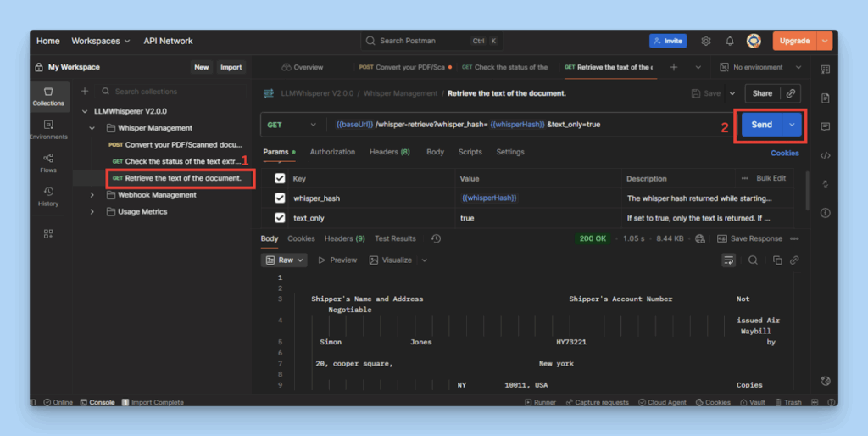This screenshot has width=868, height=436.
Task: Switch to the Authorization tab
Action: pyautogui.click(x=332, y=152)
